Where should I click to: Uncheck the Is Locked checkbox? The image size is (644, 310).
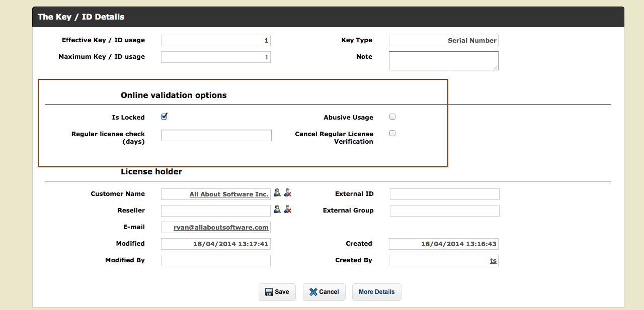pyautogui.click(x=164, y=117)
